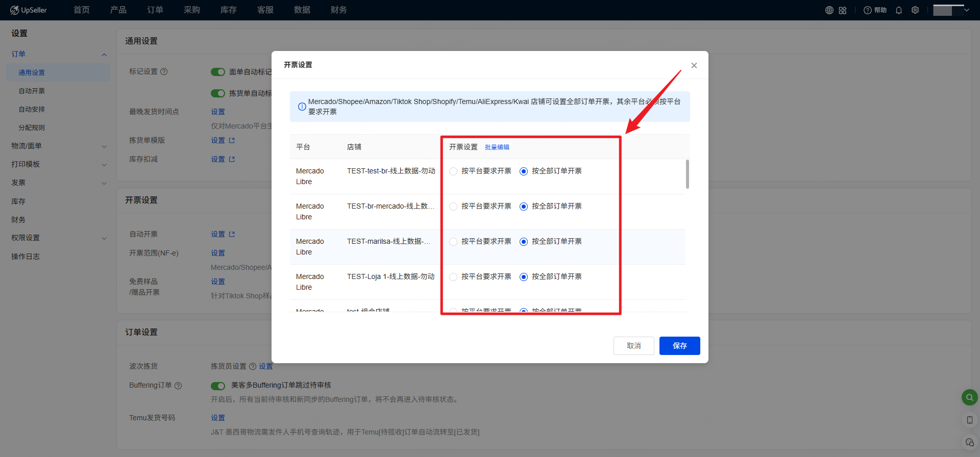Click the settings gear icon
Viewport: 980px width, 457px height.
(x=915, y=10)
